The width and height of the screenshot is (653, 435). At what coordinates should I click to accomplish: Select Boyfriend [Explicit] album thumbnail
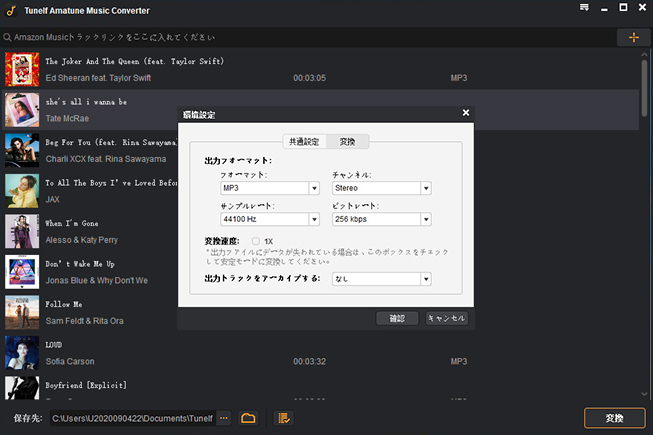point(22,388)
